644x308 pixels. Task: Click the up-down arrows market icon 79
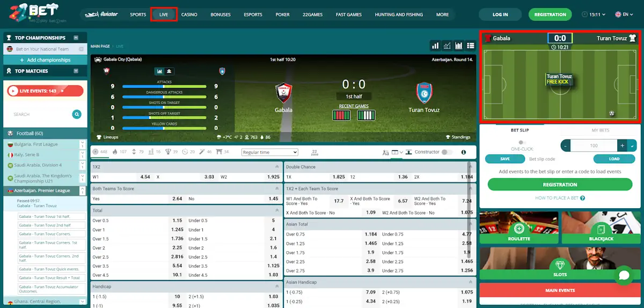(134, 152)
